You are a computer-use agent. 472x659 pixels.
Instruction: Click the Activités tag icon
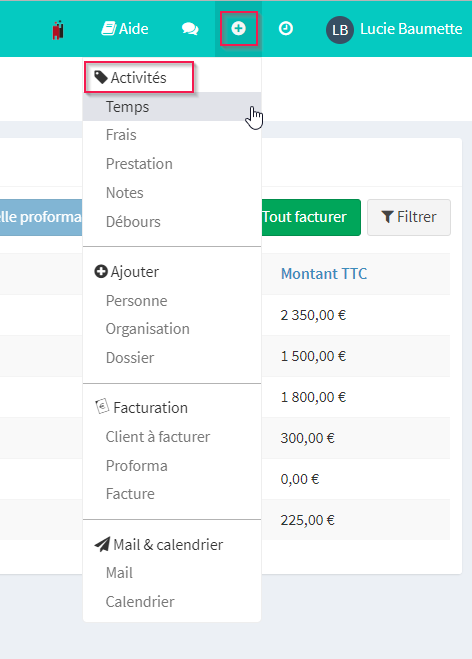(x=100, y=77)
